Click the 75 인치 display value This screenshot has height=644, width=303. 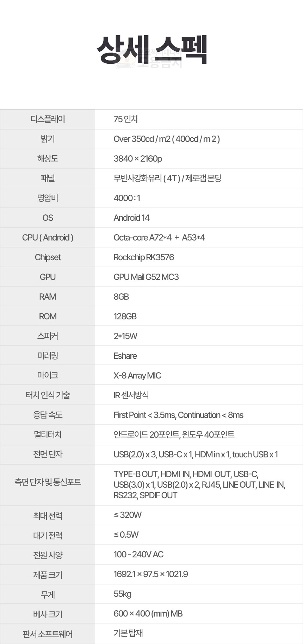(125, 119)
